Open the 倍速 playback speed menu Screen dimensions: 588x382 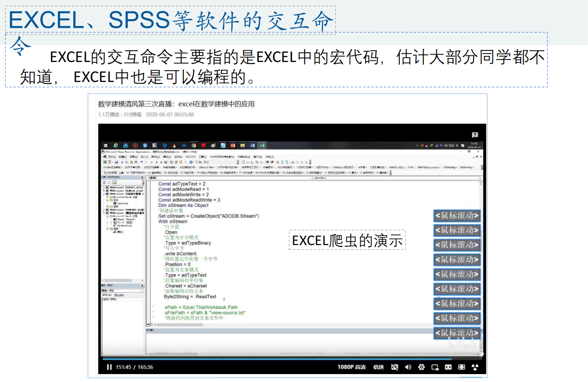tap(379, 367)
